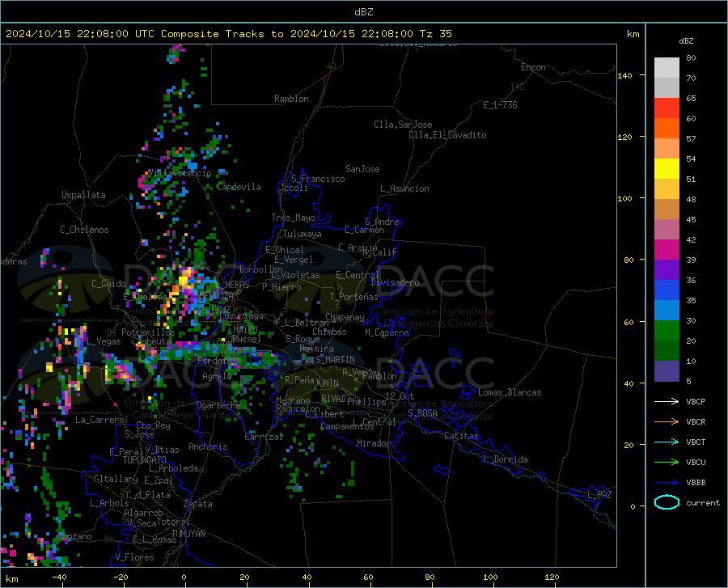728x588 pixels.
Task: Click the 'Tulumaya' map label
Action: coord(303,234)
